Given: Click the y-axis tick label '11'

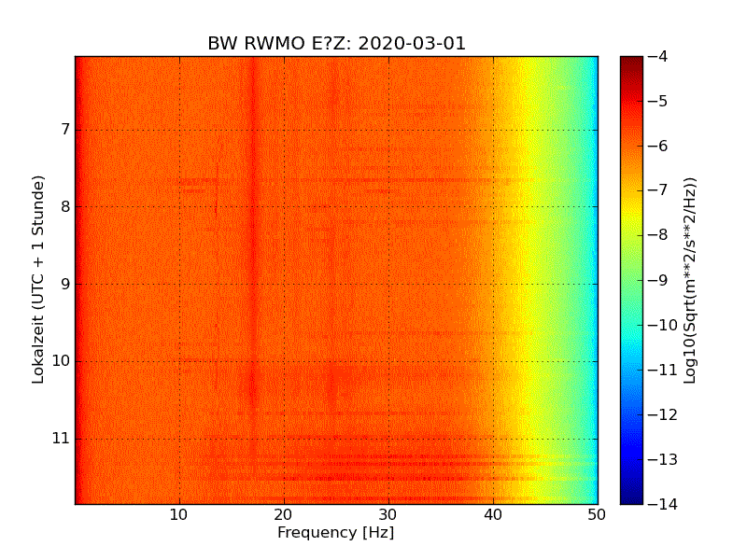Looking at the screenshot, I should [61, 438].
